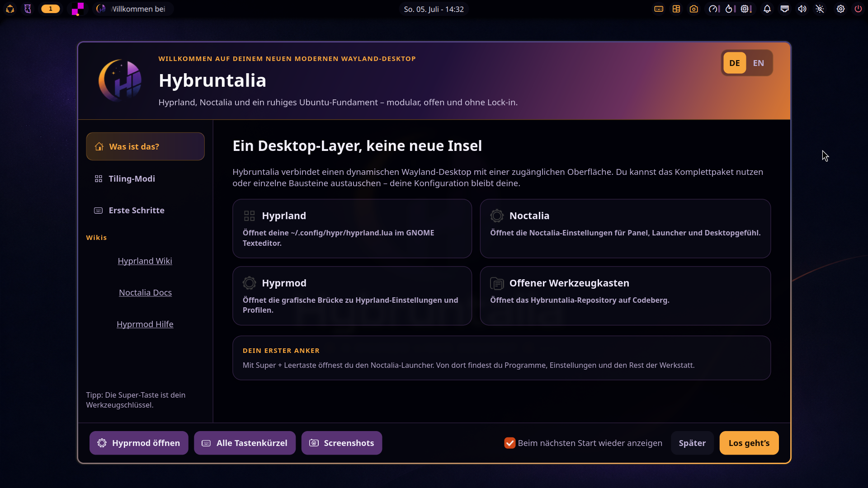Image resolution: width=868 pixels, height=488 pixels.
Task: Focus the 'Willkommen bei' window title entry
Action: 133,9
